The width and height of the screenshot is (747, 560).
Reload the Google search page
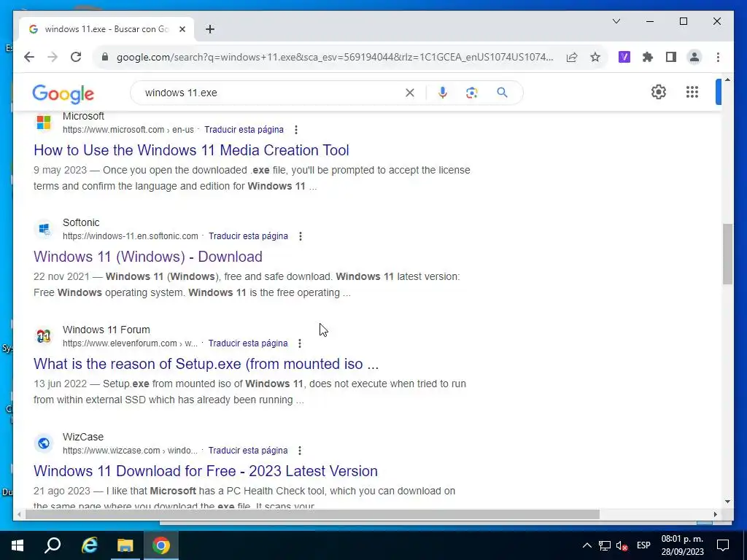[x=76, y=57]
